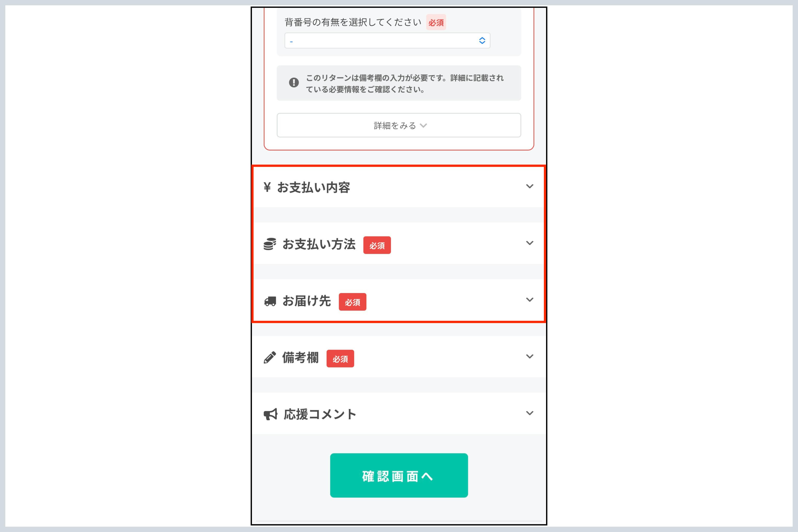
Task: Click the coins icon beside お支払い方法
Action: [270, 244]
